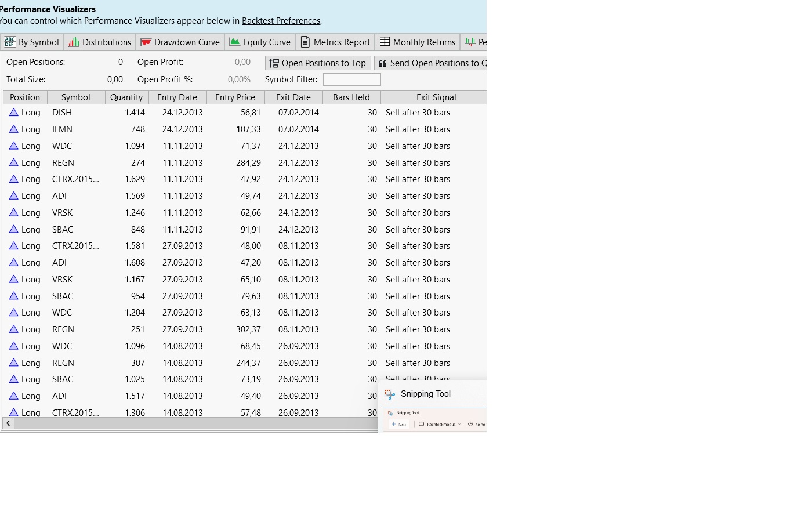Toggle Open Positions to Top

click(318, 63)
